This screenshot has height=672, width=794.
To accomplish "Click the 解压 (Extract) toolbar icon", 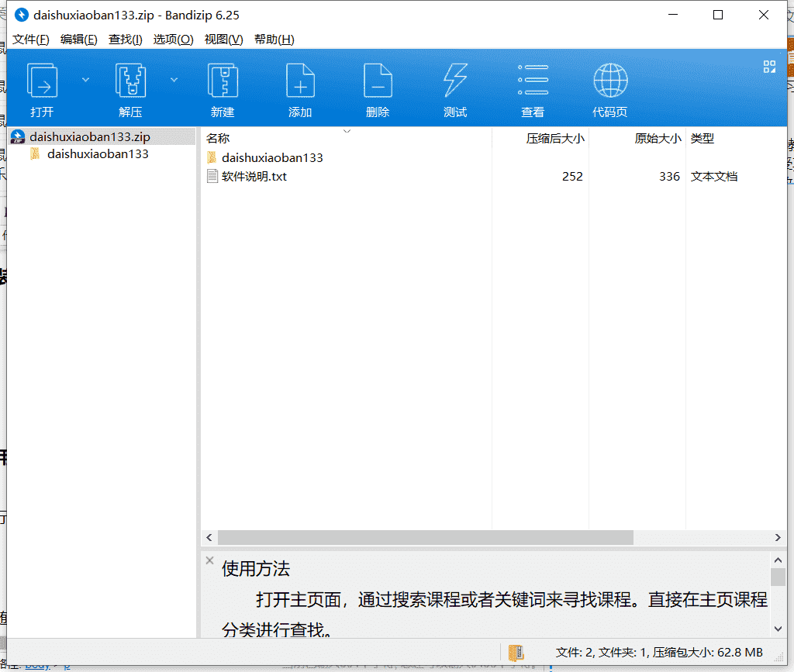I will click(x=130, y=81).
